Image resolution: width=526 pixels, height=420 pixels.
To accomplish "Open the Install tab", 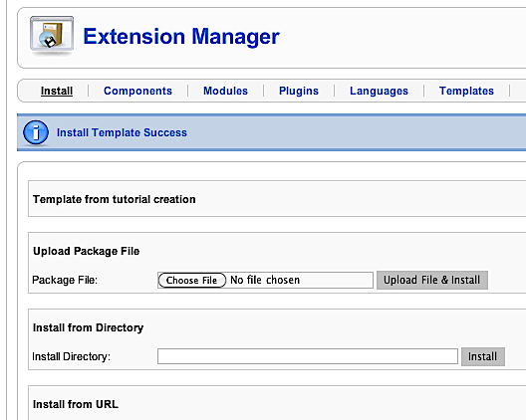I will 57,91.
